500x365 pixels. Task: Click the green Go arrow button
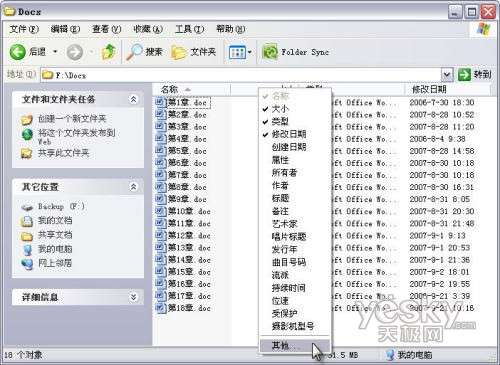click(464, 75)
